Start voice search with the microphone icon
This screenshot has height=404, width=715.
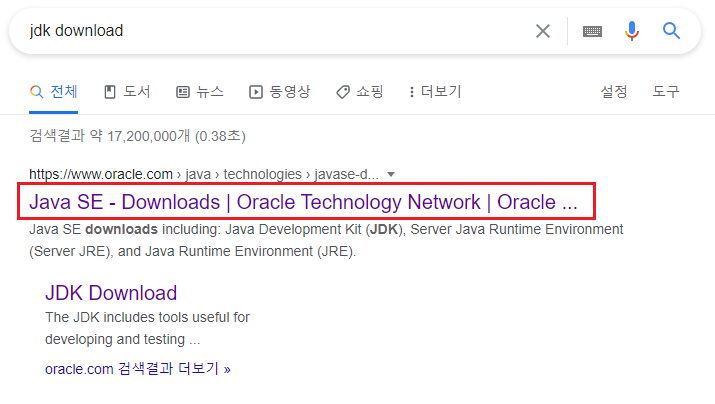(632, 31)
